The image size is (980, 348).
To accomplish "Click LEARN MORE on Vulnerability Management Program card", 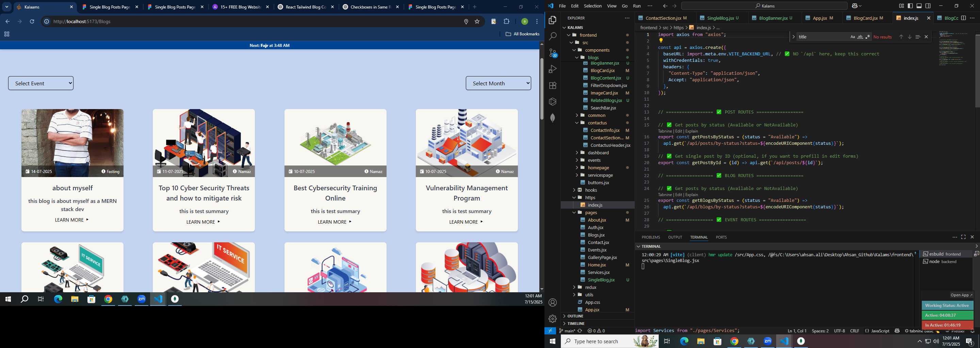I will click(x=467, y=222).
